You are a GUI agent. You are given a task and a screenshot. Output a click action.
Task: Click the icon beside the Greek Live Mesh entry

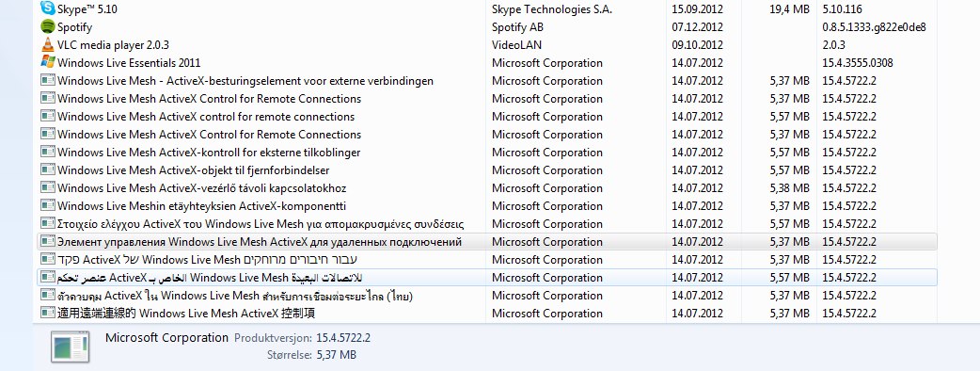point(48,223)
